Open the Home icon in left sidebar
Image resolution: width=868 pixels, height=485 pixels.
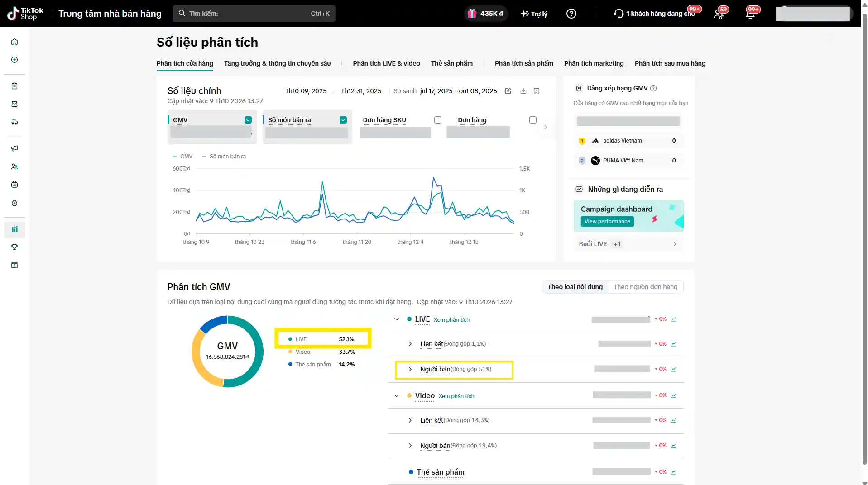(14, 42)
